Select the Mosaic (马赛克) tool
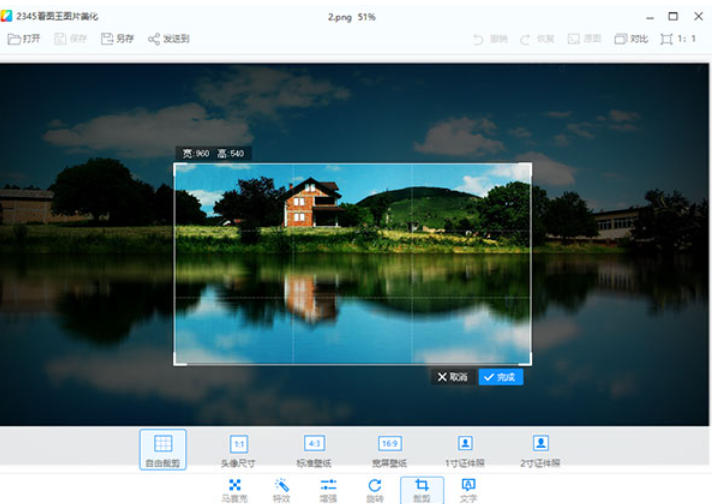This screenshot has width=713, height=504. pyautogui.click(x=234, y=489)
